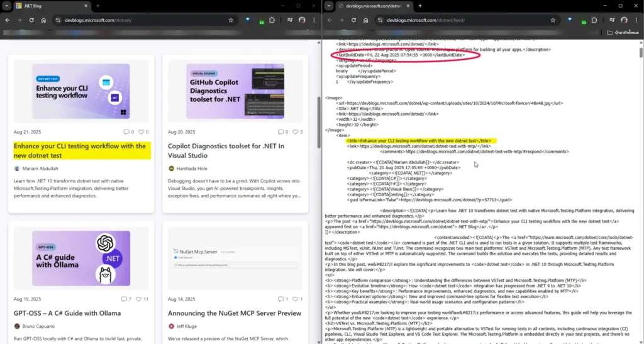Like the GPT-OSS C# Guide post

138,299
